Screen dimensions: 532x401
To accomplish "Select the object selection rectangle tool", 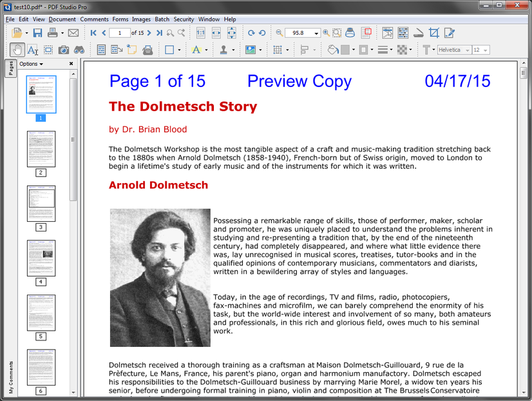I will click(48, 50).
